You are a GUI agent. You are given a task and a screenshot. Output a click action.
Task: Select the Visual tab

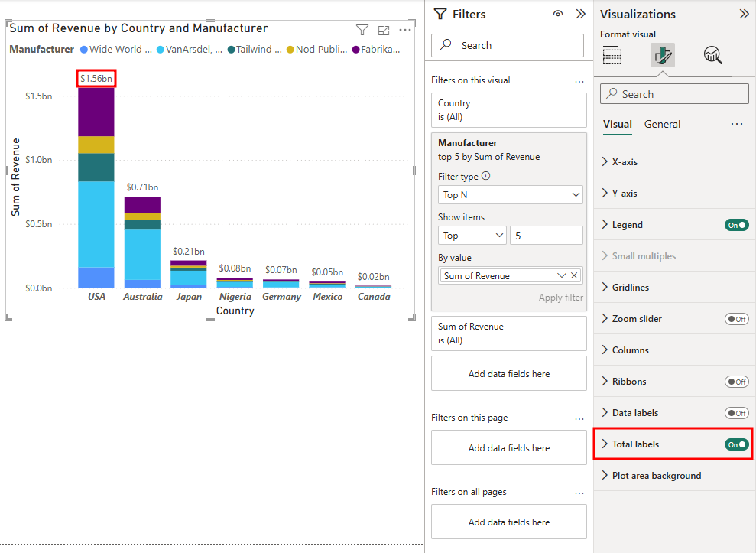coord(617,124)
